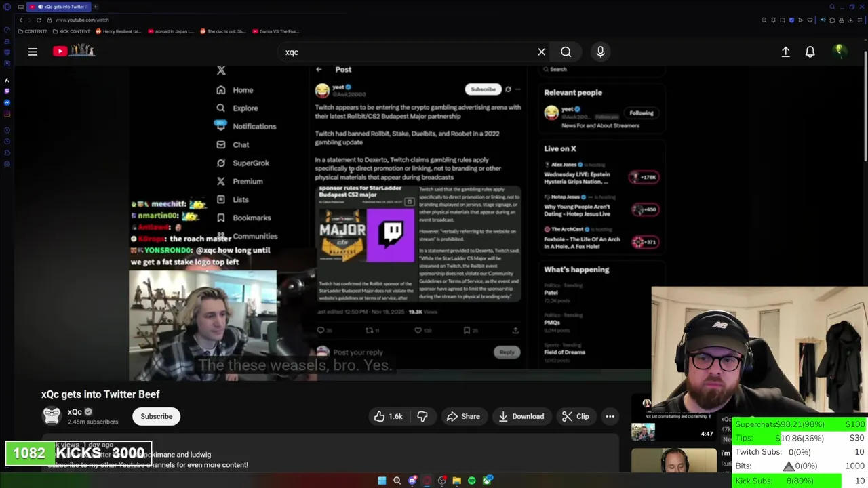Subscribe to xQc channel
The width and height of the screenshot is (868, 488).
pyautogui.click(x=157, y=416)
